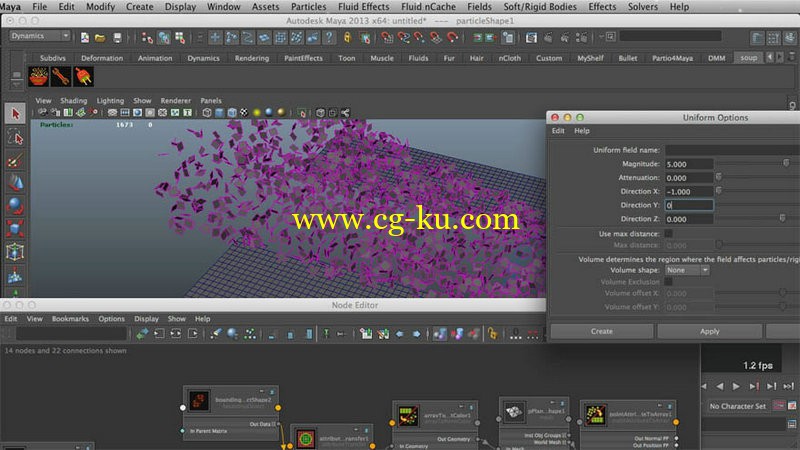Clear graph with Node Editor broom icon
Viewport: 800px width, 450px height.
click(216, 334)
